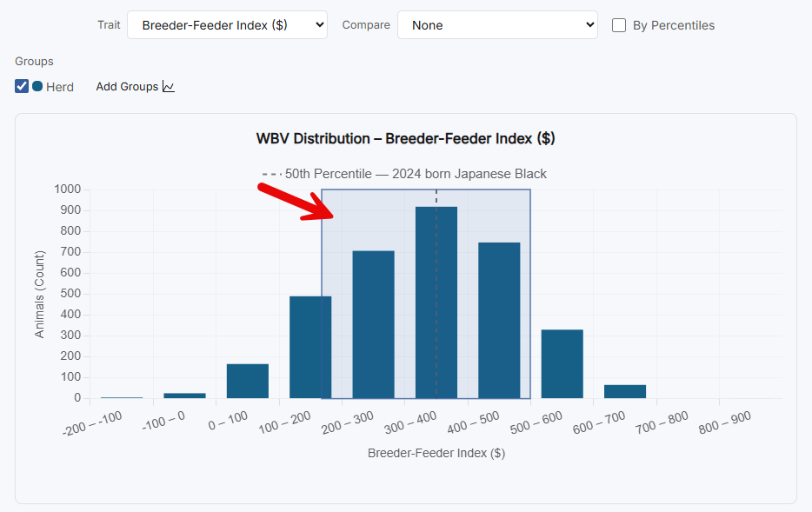Image resolution: width=812 pixels, height=512 pixels.
Task: Click the -100 – 0 histogram bar
Action: [x=185, y=396]
